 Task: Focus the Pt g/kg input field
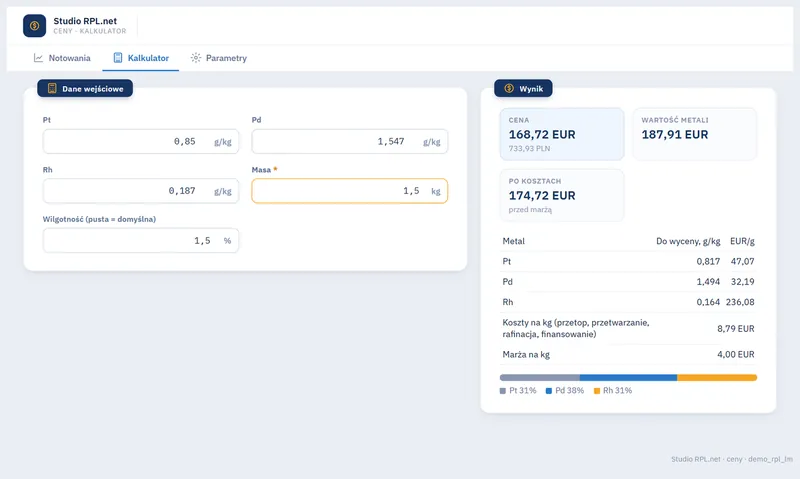pyautogui.click(x=141, y=141)
